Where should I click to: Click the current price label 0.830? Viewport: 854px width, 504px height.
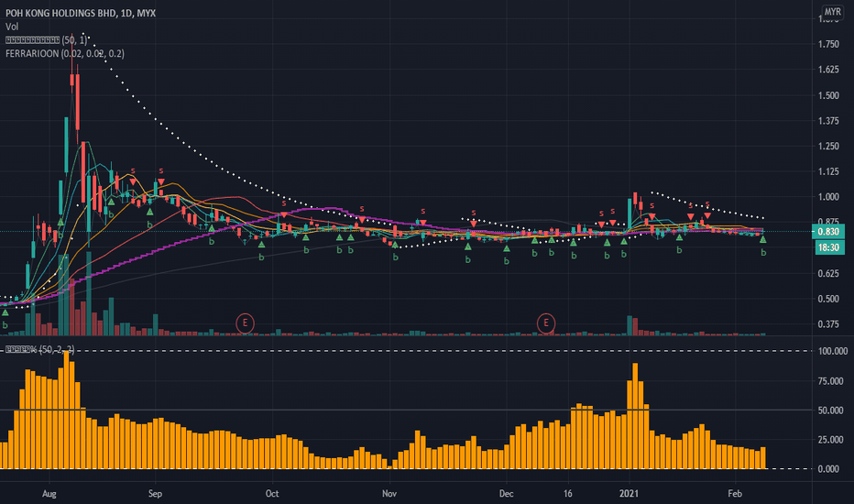click(828, 232)
